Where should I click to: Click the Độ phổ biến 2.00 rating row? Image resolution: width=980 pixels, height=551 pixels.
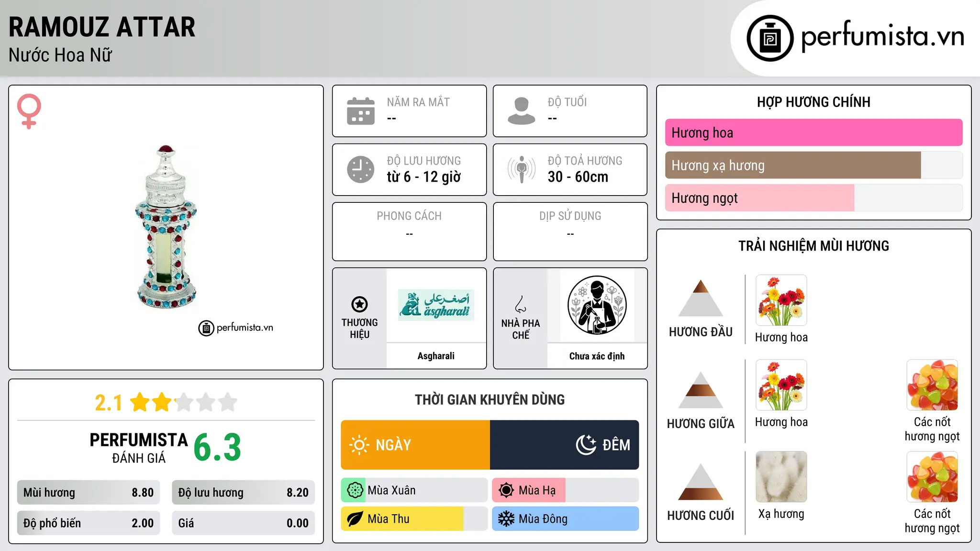pyautogui.click(x=89, y=523)
